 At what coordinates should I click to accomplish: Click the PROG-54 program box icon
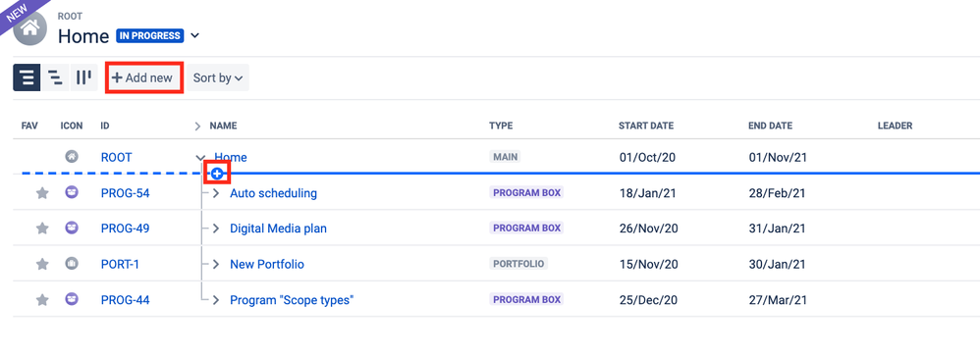[x=72, y=193]
